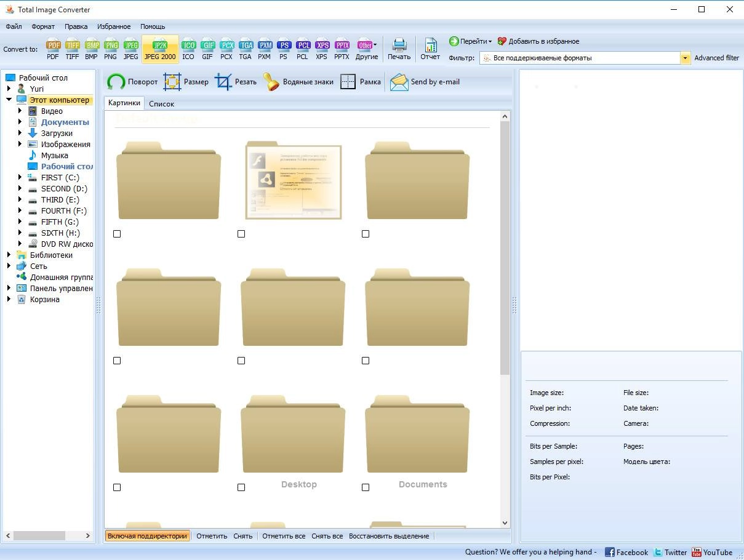Click Снять все button

327,536
